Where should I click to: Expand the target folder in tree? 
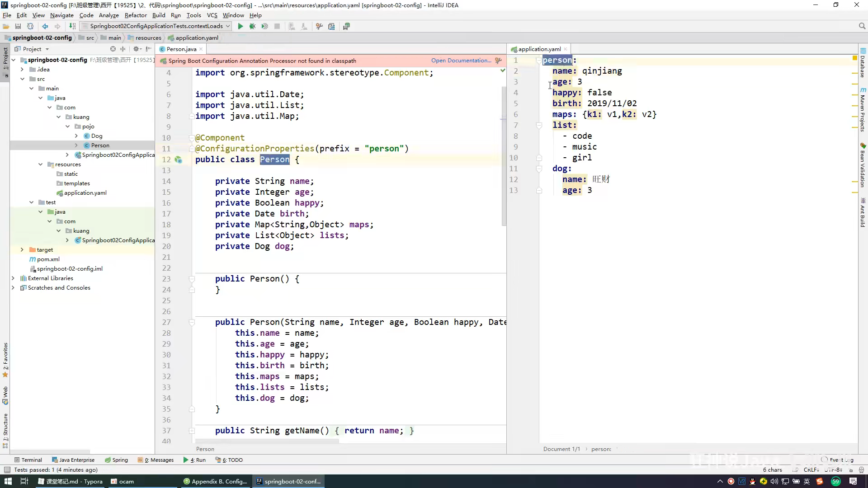(22, 249)
